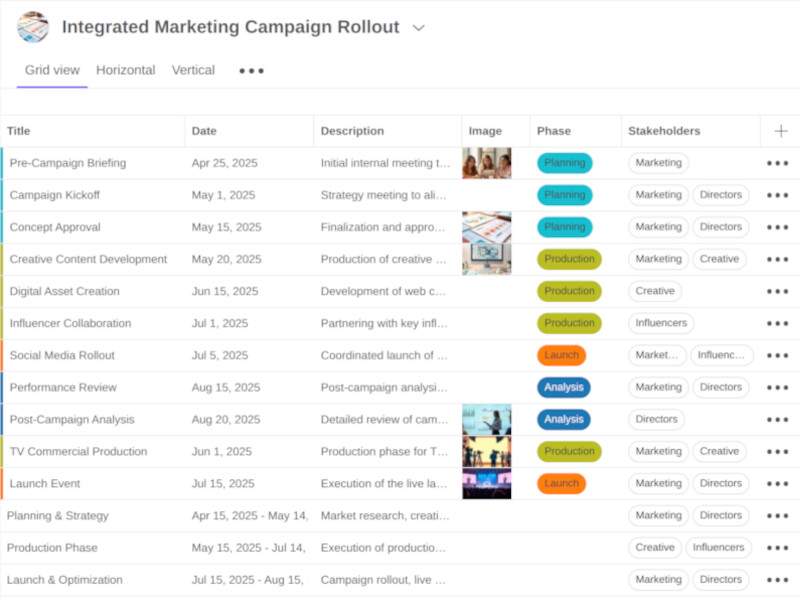Open the TV Commercial Production thumbnail
800x600 pixels.
click(486, 451)
